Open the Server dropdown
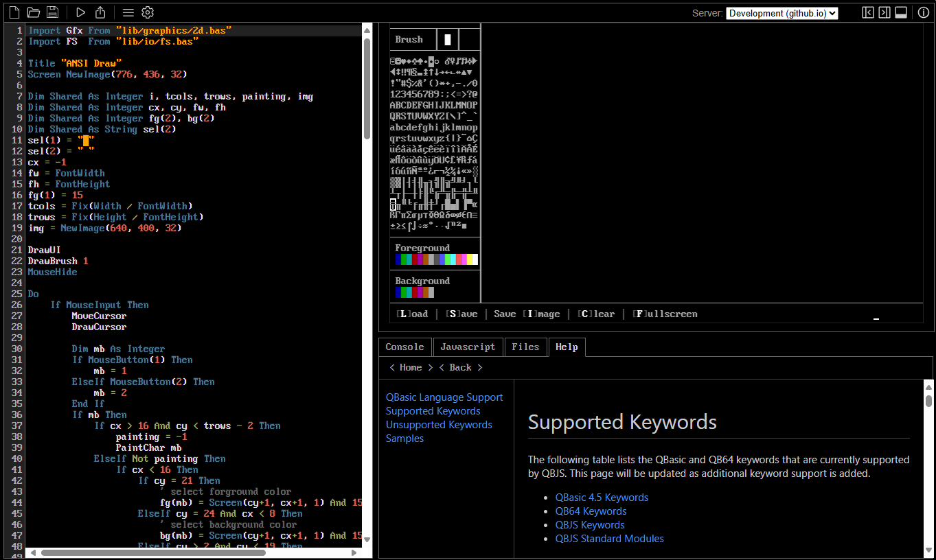This screenshot has height=560, width=936. 781,13
